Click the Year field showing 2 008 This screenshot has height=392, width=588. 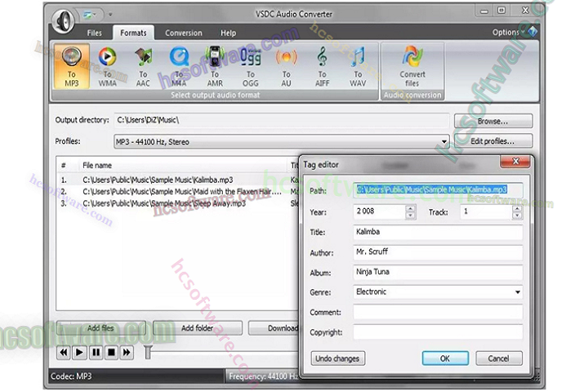pyautogui.click(x=380, y=212)
